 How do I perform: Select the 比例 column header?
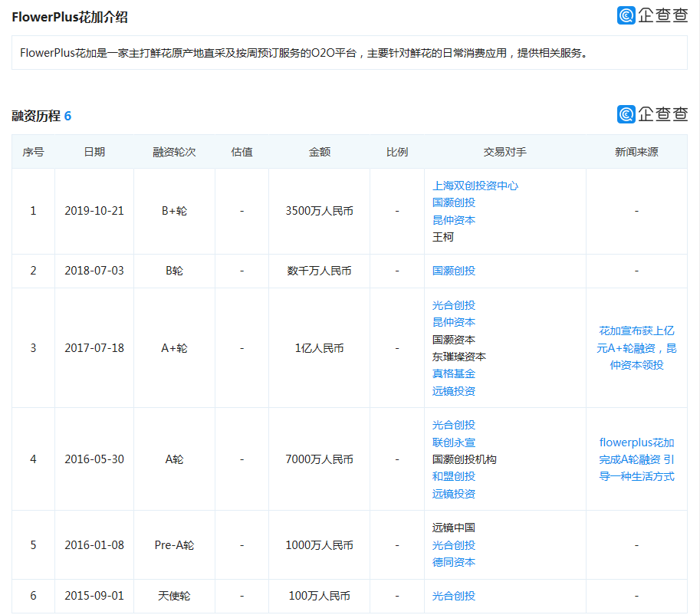click(x=397, y=152)
